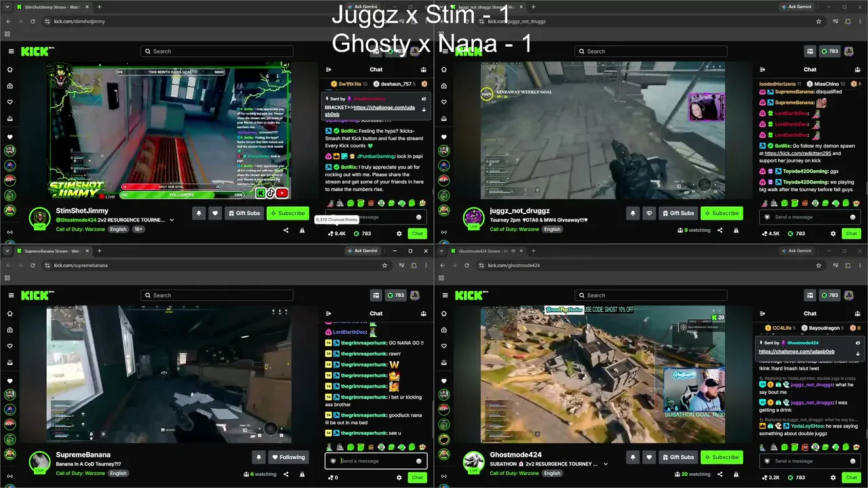Click JPurdueGaming username in StimShotJimmy chat
This screenshot has height=488, width=868.
coord(376,156)
